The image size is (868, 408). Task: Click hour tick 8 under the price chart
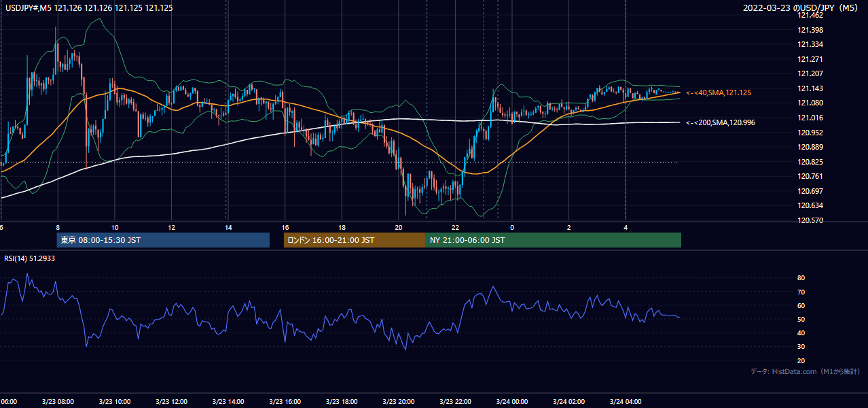click(x=58, y=227)
